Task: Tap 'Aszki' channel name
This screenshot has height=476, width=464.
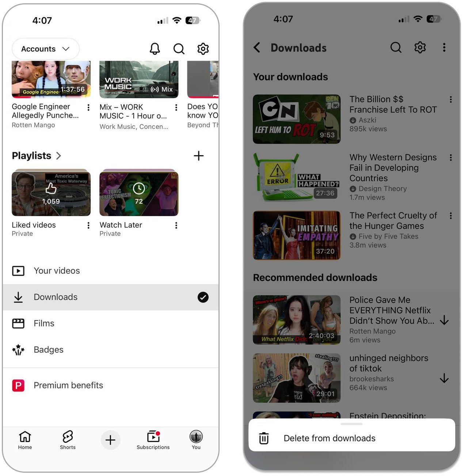Action: (367, 120)
